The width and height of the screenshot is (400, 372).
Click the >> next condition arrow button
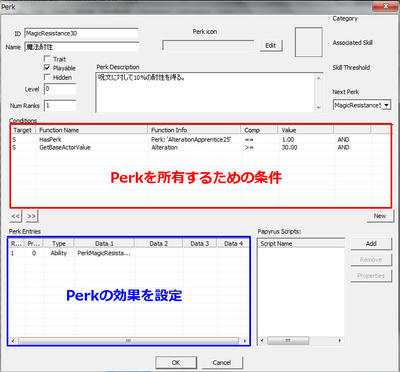[x=31, y=216]
